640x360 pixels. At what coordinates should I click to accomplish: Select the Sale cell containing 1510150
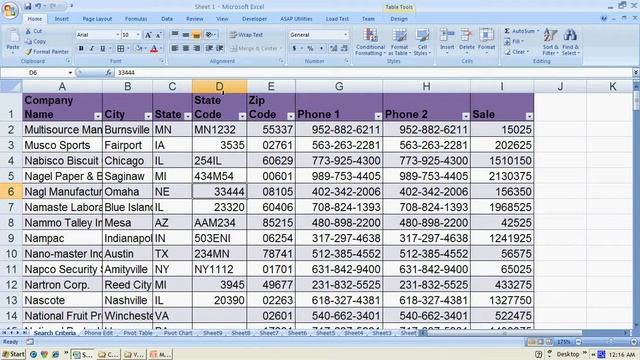(502, 161)
